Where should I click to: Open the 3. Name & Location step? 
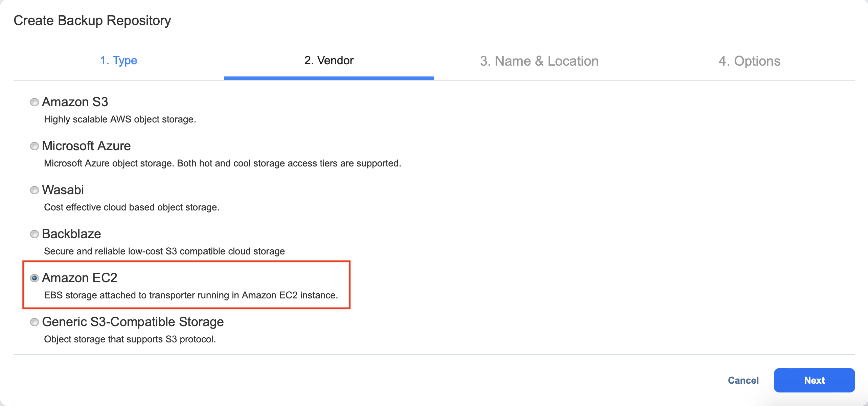point(539,61)
